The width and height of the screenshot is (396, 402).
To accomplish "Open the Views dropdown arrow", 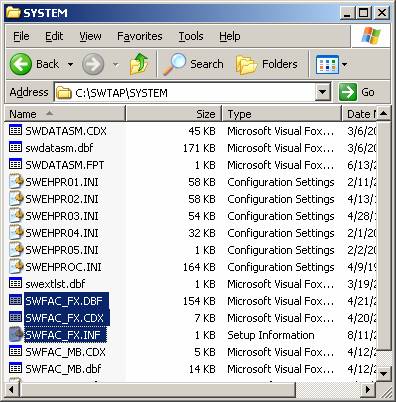I will point(344,64).
